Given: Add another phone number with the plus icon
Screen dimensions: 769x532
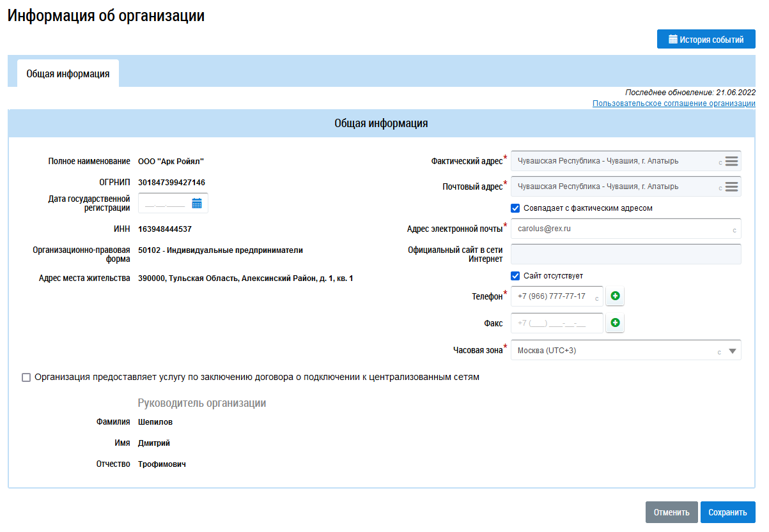Looking at the screenshot, I should tap(615, 297).
